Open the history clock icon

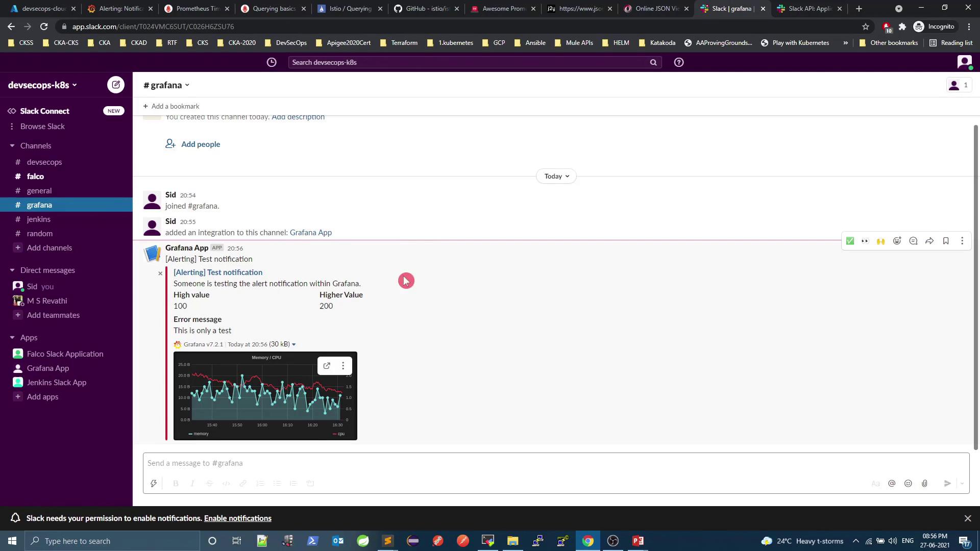272,62
